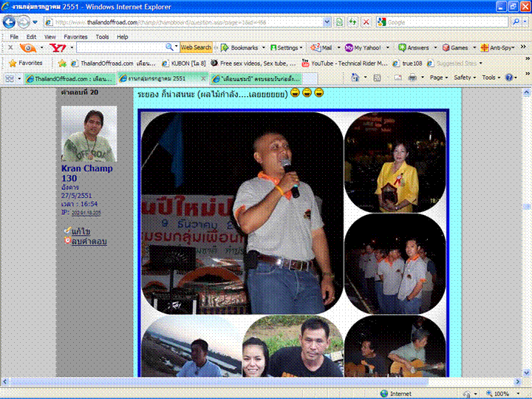Switch to the ThailandOffroad.com tab
Screen dimensions: 532x399
[66, 78]
